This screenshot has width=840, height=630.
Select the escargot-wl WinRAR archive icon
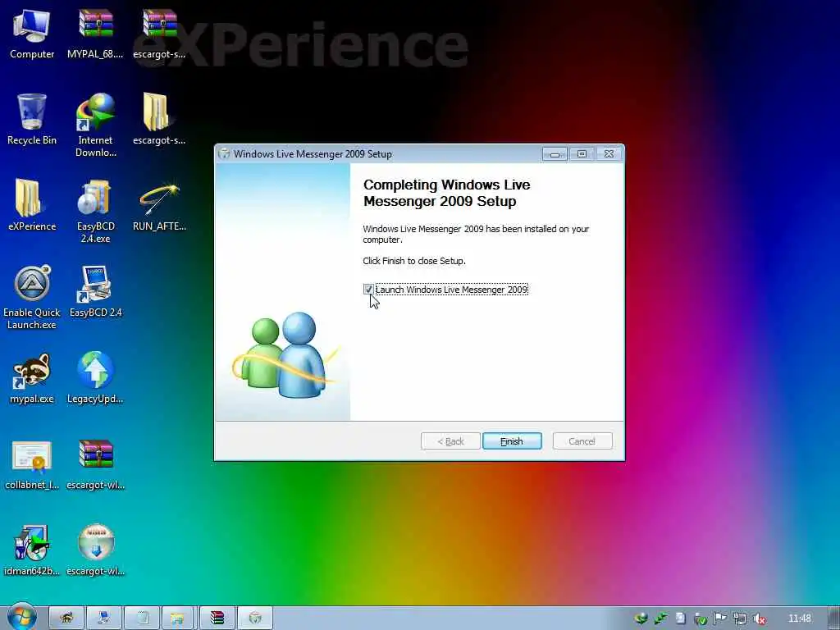click(x=95, y=464)
